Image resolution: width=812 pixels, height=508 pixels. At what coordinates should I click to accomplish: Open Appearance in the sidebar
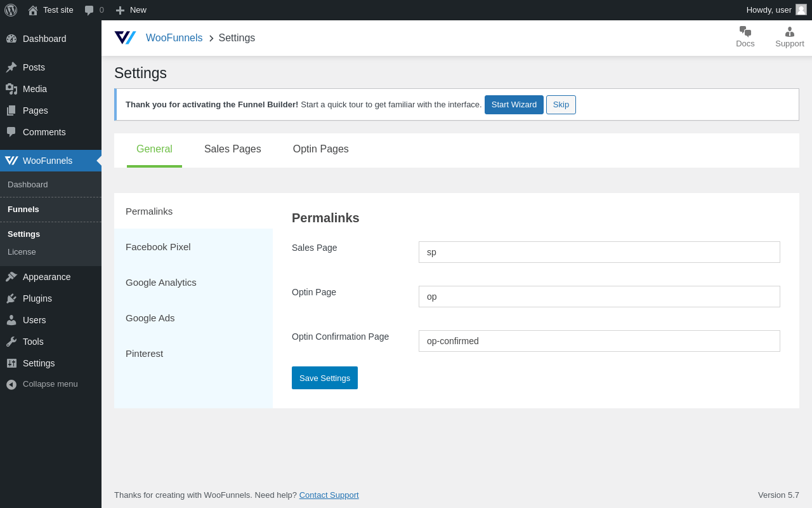[x=51, y=277]
